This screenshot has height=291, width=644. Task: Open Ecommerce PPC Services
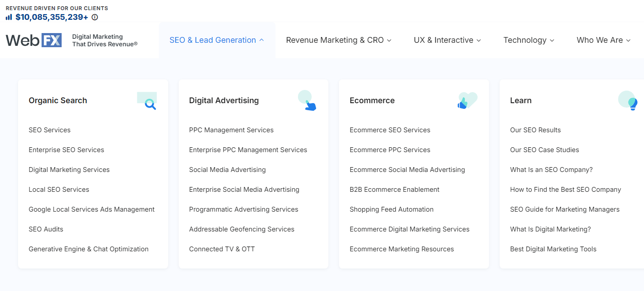pos(390,149)
